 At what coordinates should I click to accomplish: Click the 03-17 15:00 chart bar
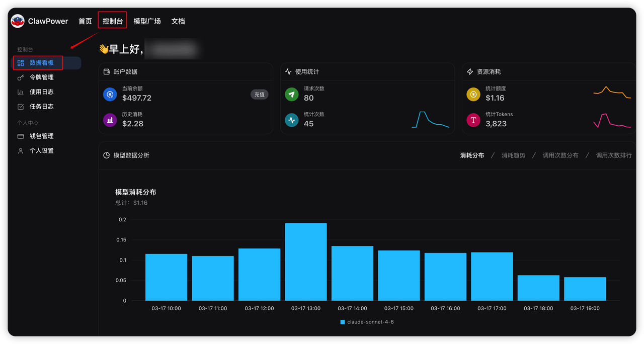point(399,276)
